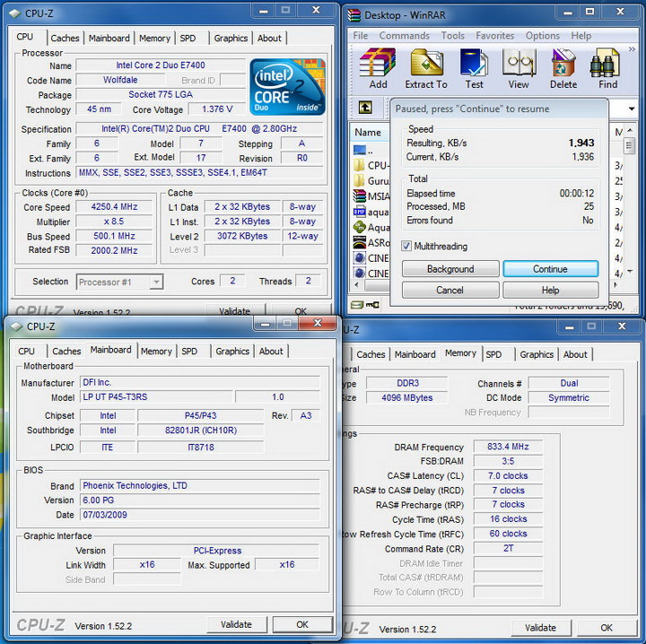Click the 4096 MBytes memory size value

[407, 397]
